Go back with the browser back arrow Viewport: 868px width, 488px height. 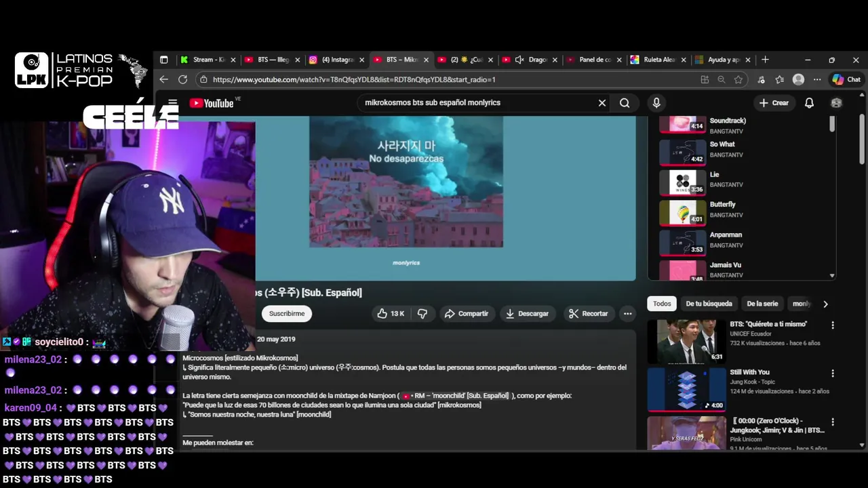[163, 79]
